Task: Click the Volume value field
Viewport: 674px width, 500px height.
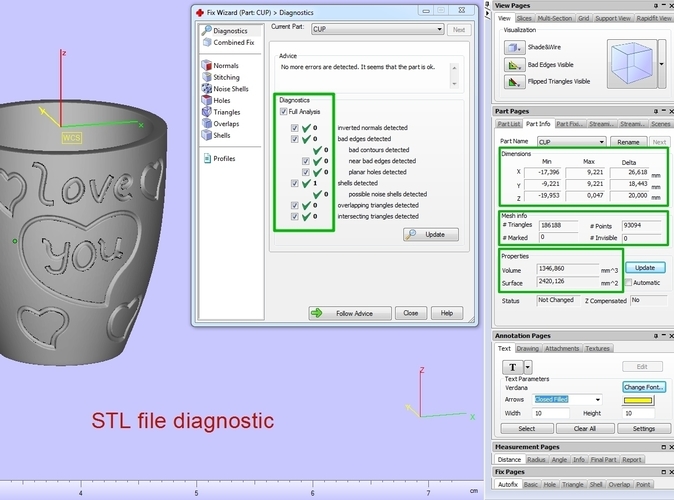Action: pyautogui.click(x=567, y=269)
